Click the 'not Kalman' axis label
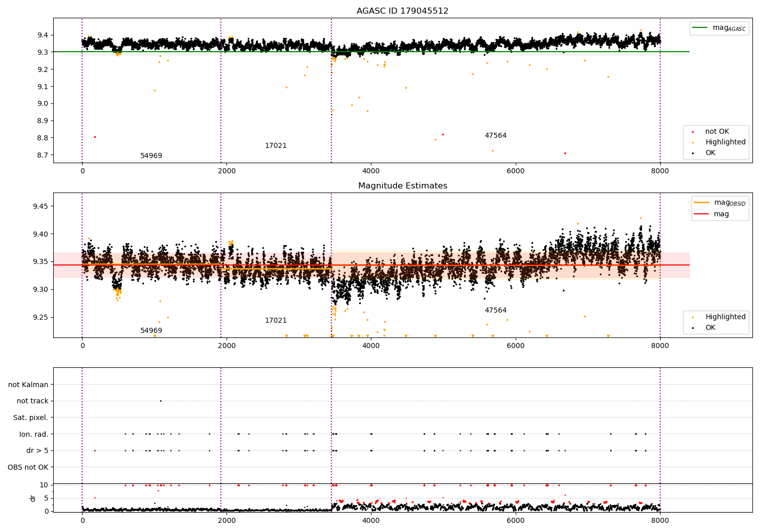 pos(28,385)
